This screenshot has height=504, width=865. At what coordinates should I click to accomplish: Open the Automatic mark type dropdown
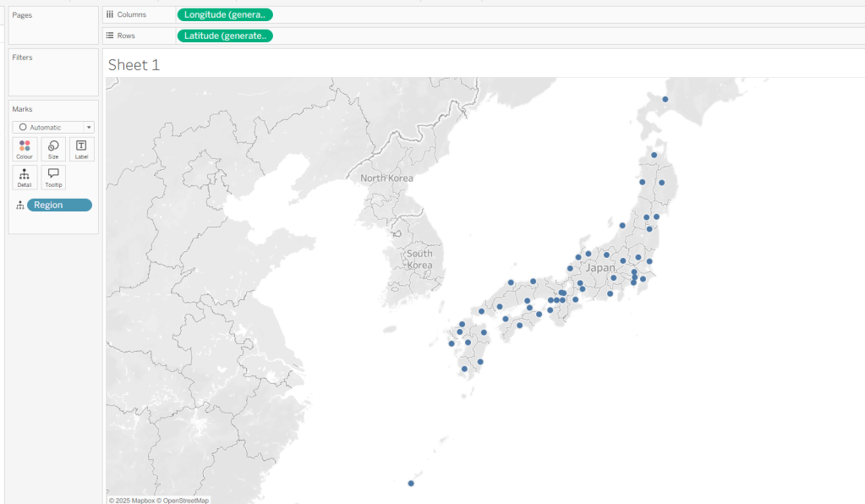pyautogui.click(x=53, y=127)
